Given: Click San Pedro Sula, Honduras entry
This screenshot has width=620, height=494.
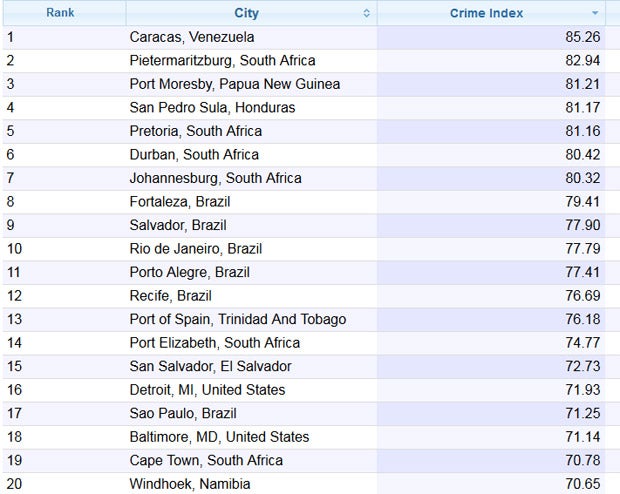Looking at the screenshot, I should coord(212,107).
